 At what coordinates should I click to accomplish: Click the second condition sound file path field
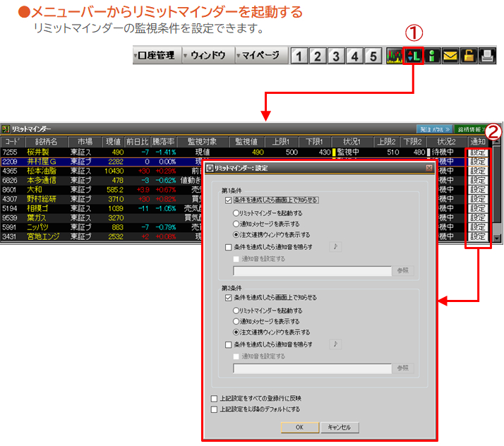pos(312,368)
